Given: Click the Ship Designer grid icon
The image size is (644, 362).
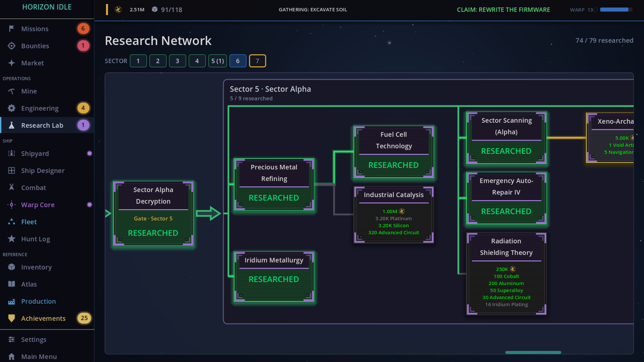Looking at the screenshot, I should (x=11, y=170).
